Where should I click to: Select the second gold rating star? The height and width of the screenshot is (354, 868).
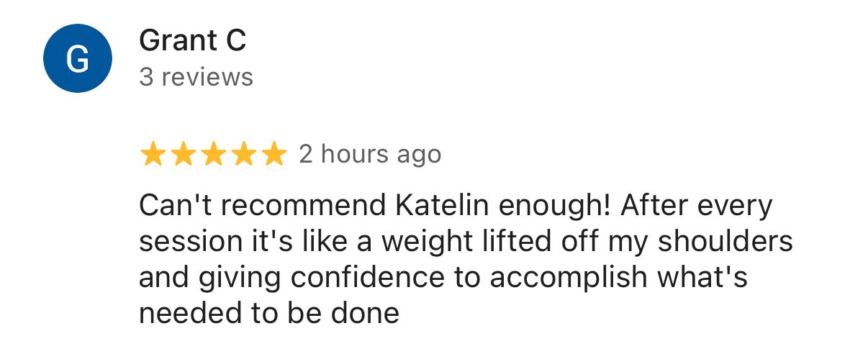[x=183, y=155]
